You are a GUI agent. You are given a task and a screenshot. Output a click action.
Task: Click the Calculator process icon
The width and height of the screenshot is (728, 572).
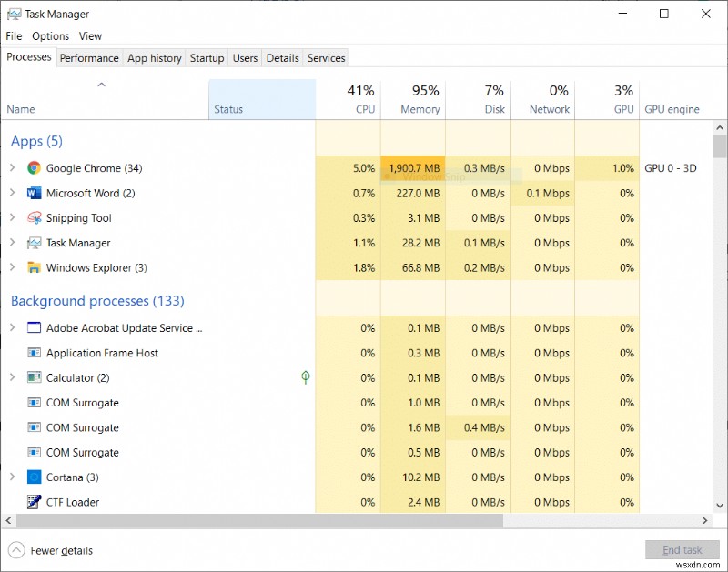[x=35, y=377]
